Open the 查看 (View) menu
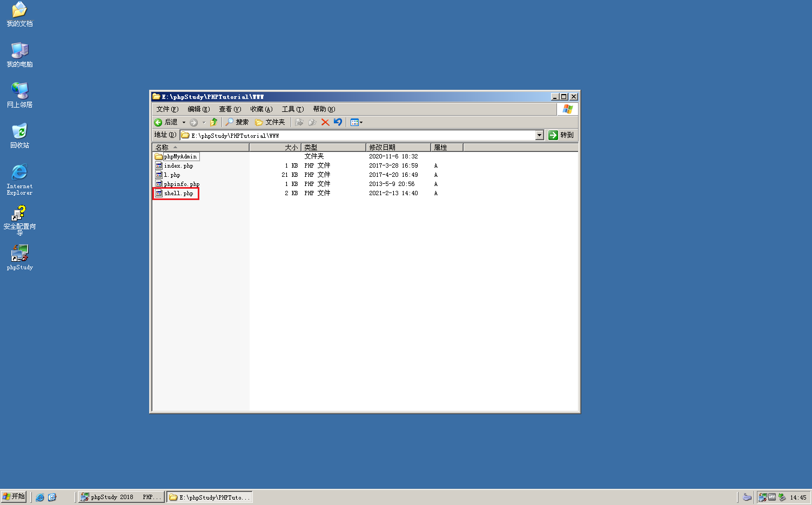The height and width of the screenshot is (505, 812). (230, 109)
